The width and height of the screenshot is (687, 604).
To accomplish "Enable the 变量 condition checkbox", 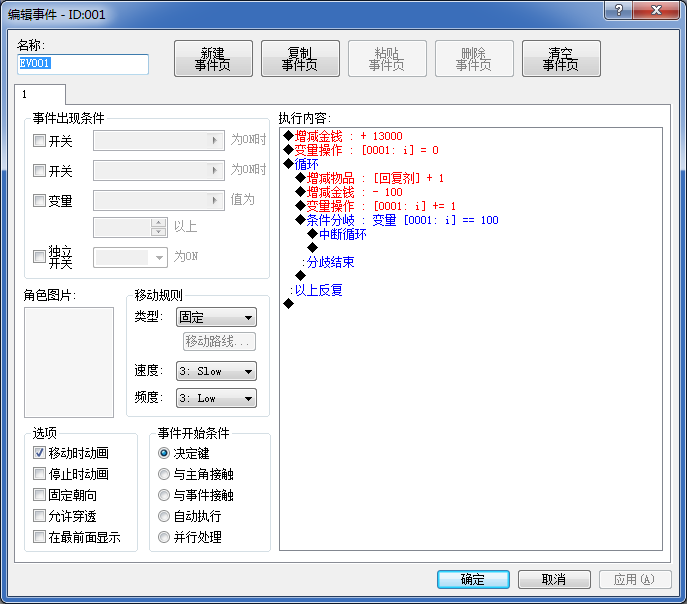I will coord(39,201).
